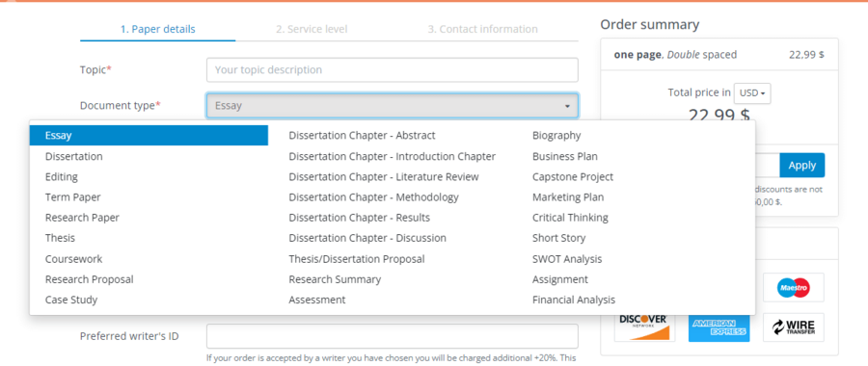
Task: Go to Service level step tab
Action: [x=312, y=29]
